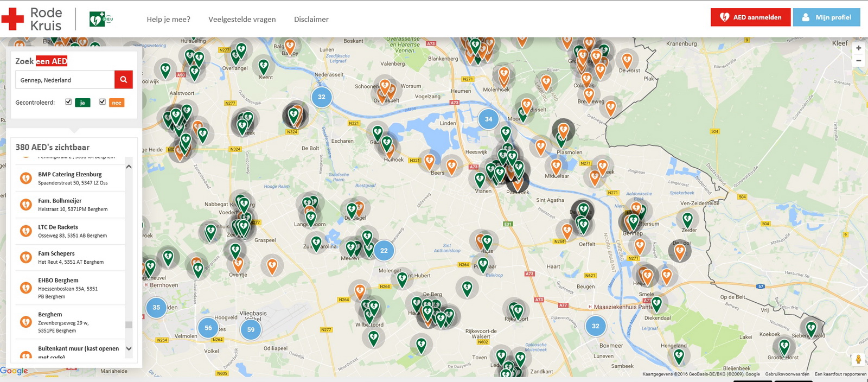
Task: Click the search field containing 'Gennep, Nederland'
Action: click(x=65, y=80)
